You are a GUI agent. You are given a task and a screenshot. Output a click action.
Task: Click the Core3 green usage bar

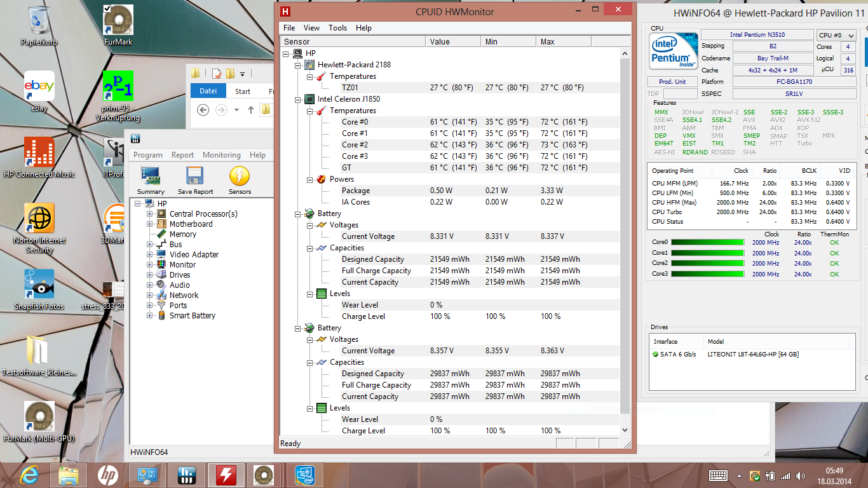707,274
